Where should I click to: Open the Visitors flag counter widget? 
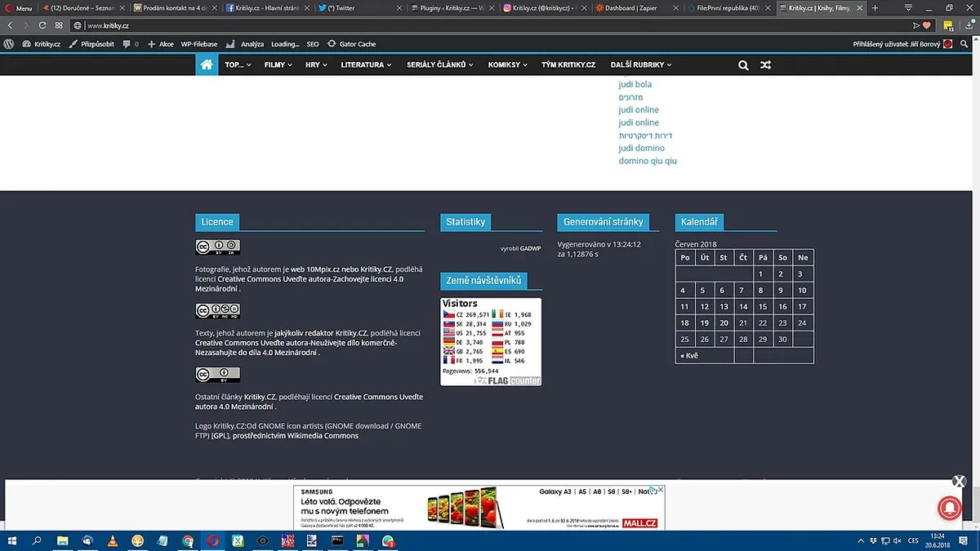tap(491, 341)
